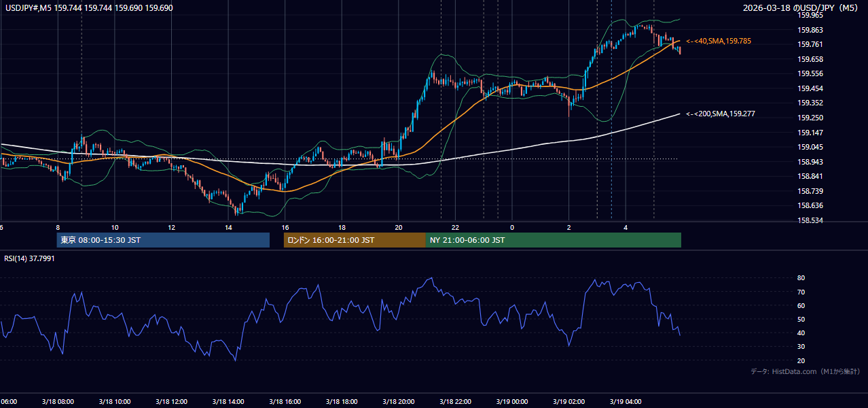Click RSI axis level 20
This screenshot has width=868, height=408.
[x=801, y=360]
